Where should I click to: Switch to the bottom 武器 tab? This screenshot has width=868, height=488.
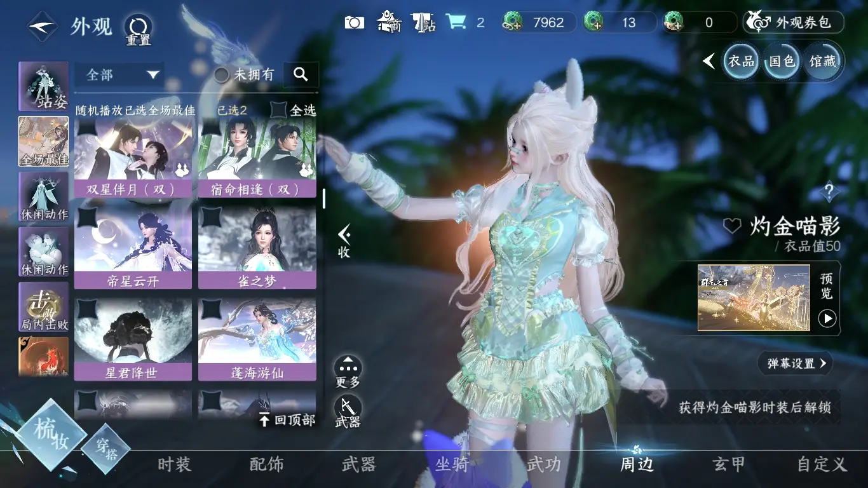click(359, 464)
